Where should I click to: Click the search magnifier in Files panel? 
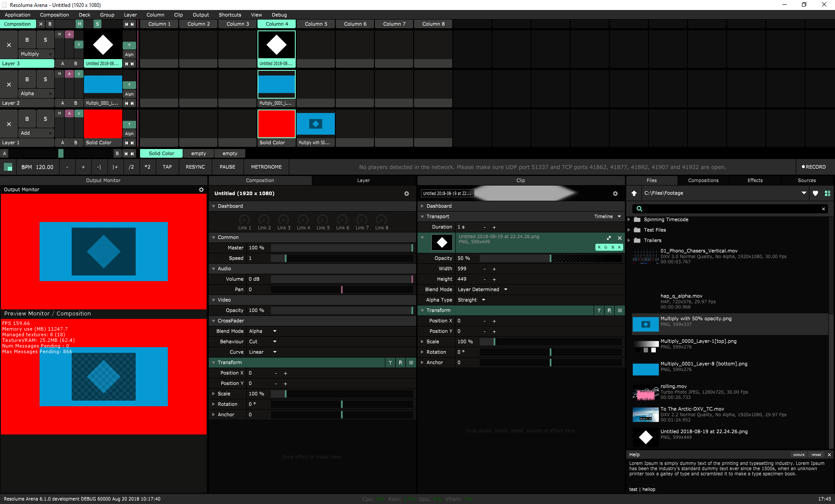pos(639,209)
